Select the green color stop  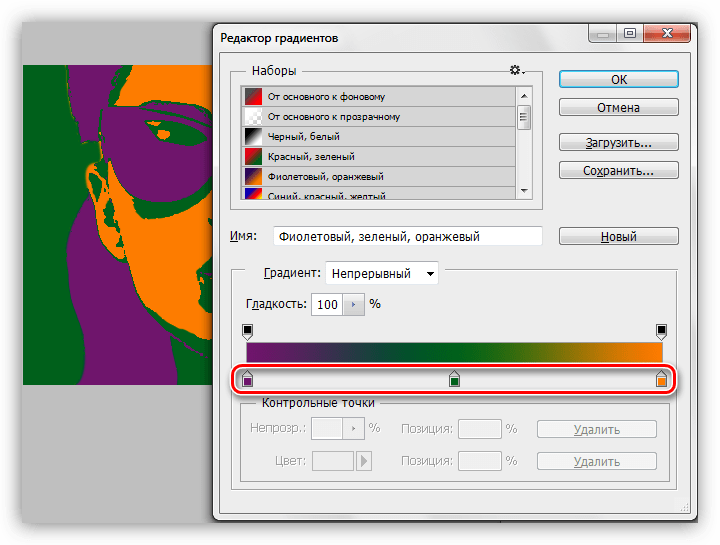(454, 379)
